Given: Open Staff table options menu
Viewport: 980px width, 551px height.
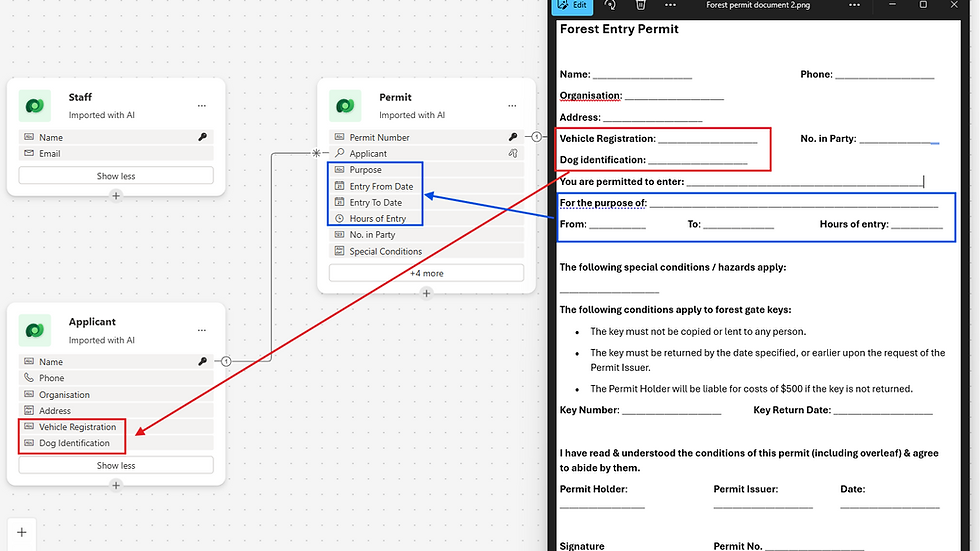Looking at the screenshot, I should [x=201, y=106].
